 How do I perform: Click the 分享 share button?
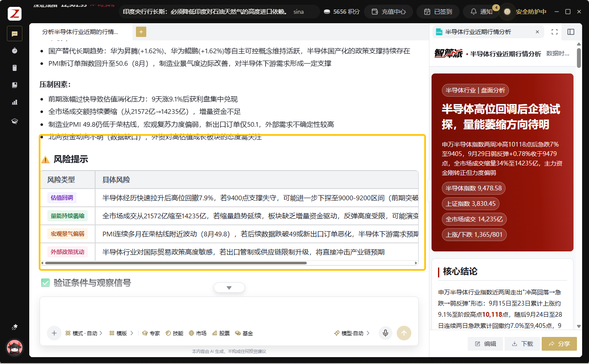(559, 344)
